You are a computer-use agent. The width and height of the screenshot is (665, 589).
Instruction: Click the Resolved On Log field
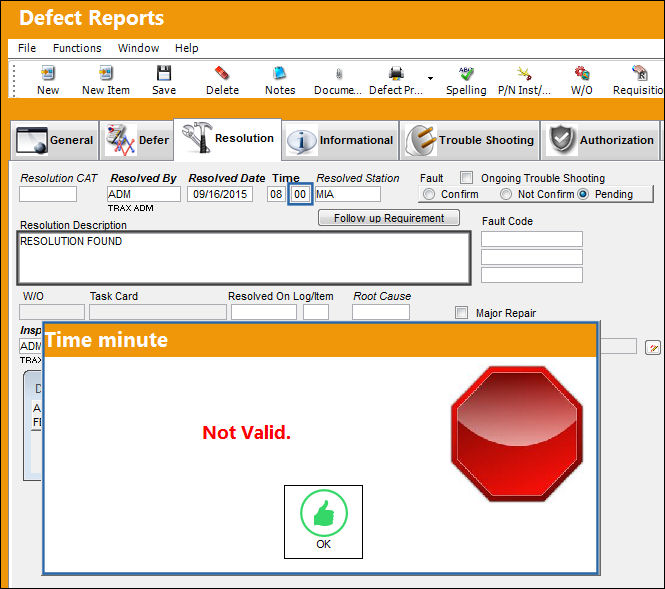tap(264, 312)
